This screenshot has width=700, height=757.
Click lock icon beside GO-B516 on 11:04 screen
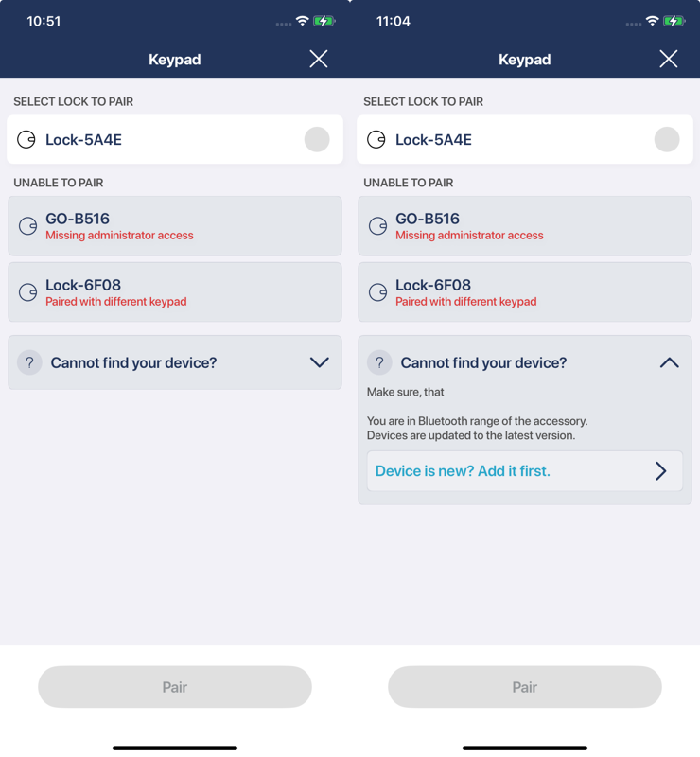click(x=377, y=226)
